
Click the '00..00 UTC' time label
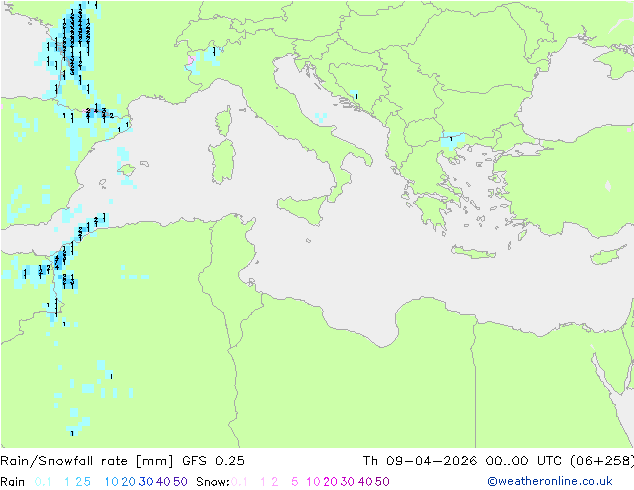coord(524,461)
